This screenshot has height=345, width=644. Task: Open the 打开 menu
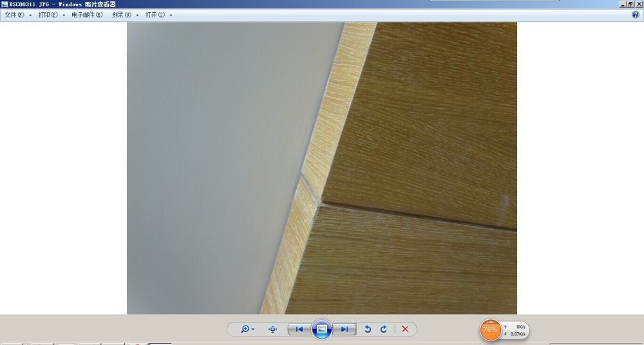click(x=155, y=15)
